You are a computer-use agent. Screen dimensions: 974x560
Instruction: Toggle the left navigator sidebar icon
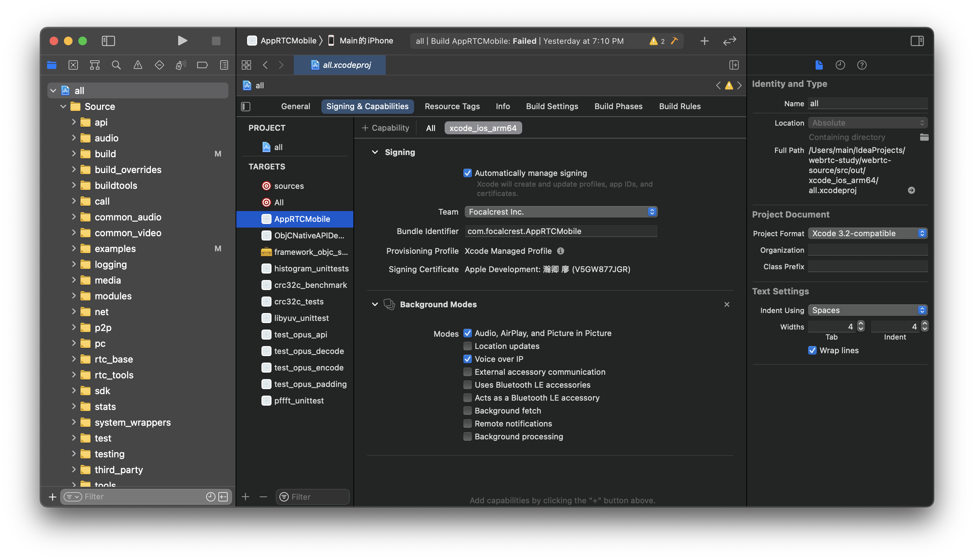[108, 41]
